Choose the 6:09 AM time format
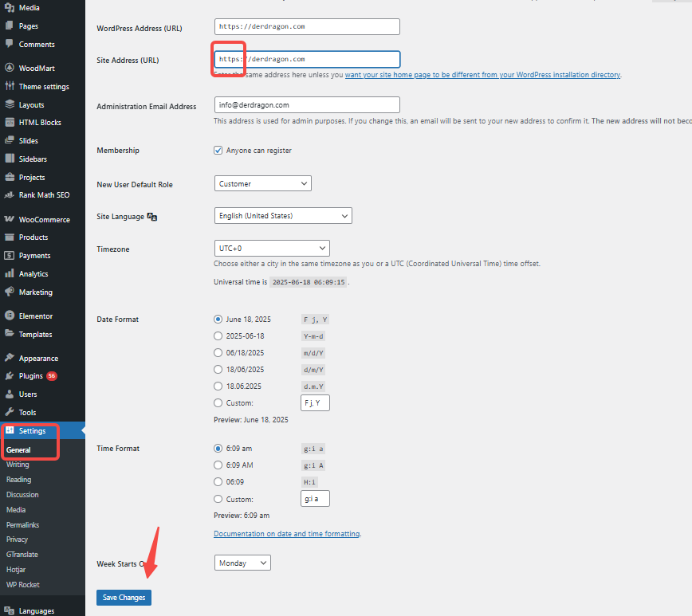692x616 pixels. [218, 465]
